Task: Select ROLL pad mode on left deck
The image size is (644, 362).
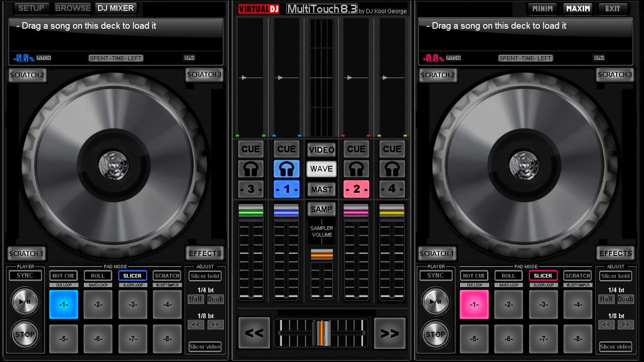Action: [x=98, y=276]
